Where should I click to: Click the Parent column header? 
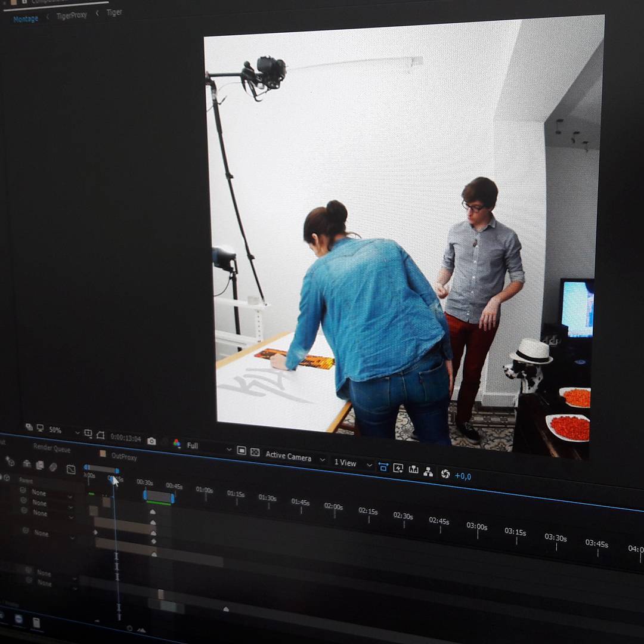tap(26, 480)
